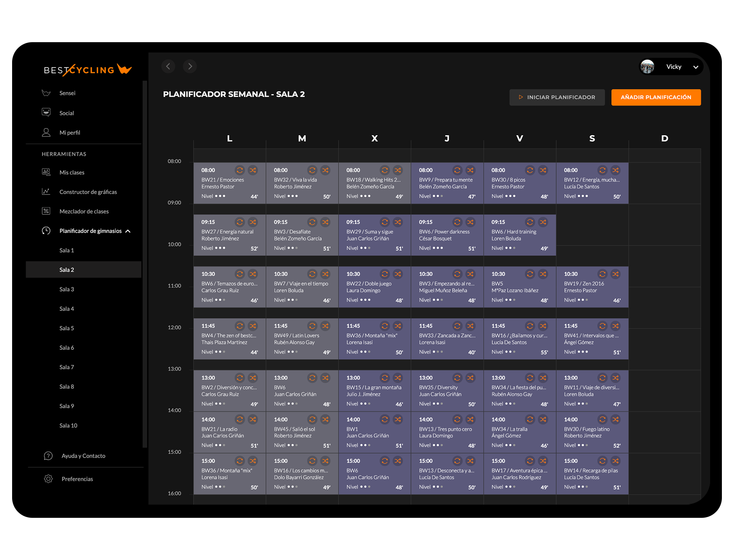The height and width of the screenshot is (560, 734).
Task: Click refresh icon on Monday 08:00 BW21 Emociones
Action: tap(240, 170)
